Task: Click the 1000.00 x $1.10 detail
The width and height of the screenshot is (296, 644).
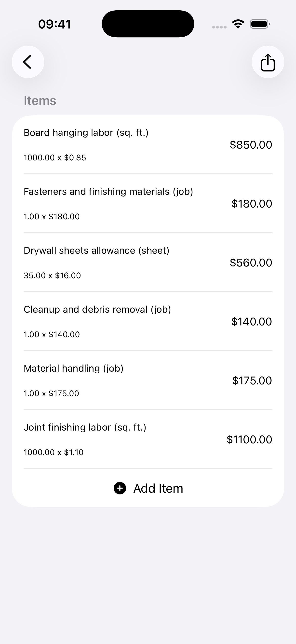Action: [54, 452]
